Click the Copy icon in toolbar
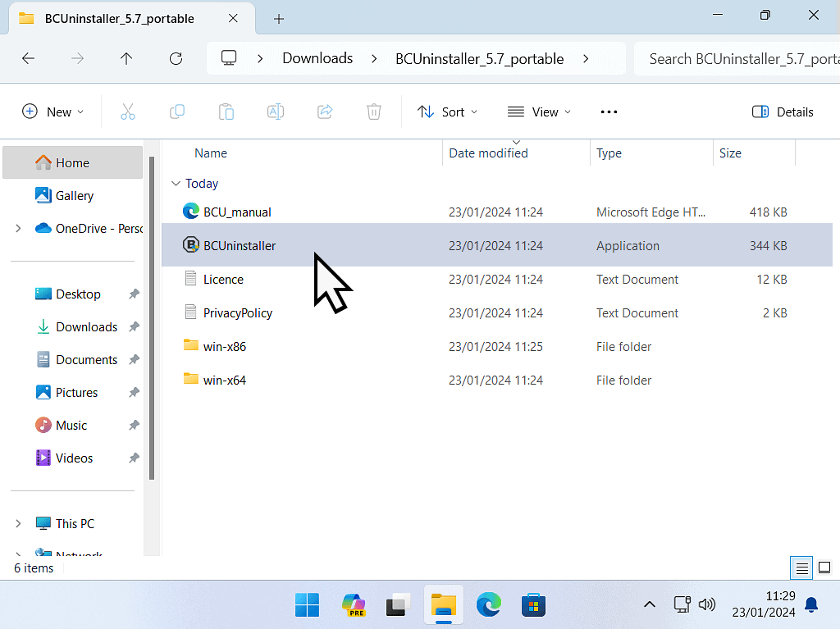840x629 pixels. [x=177, y=112]
